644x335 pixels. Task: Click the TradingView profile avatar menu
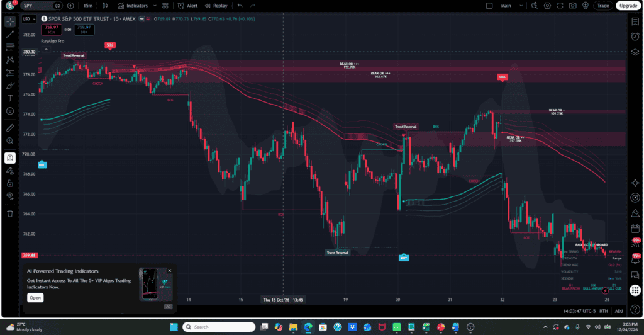10,5
